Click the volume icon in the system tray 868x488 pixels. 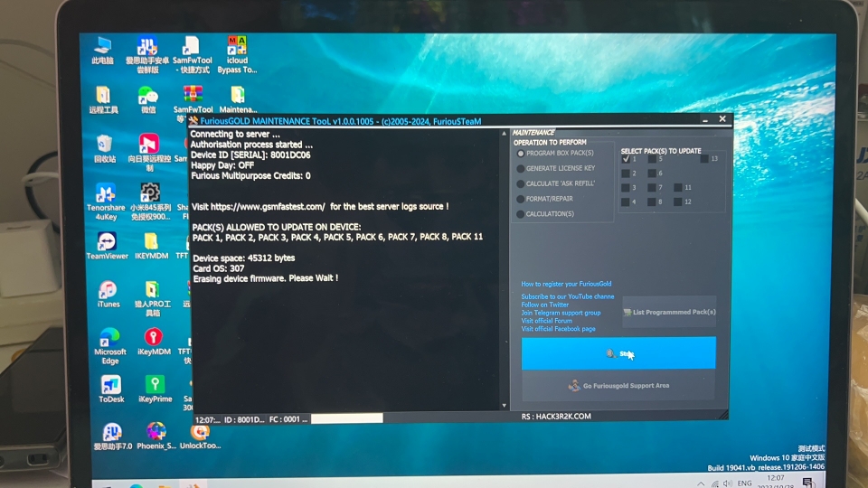pyautogui.click(x=727, y=483)
